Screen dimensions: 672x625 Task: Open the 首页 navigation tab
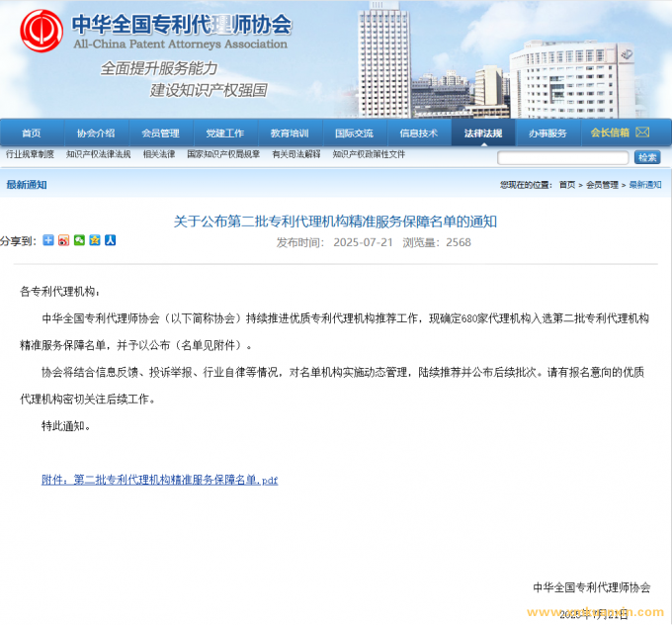point(32,134)
